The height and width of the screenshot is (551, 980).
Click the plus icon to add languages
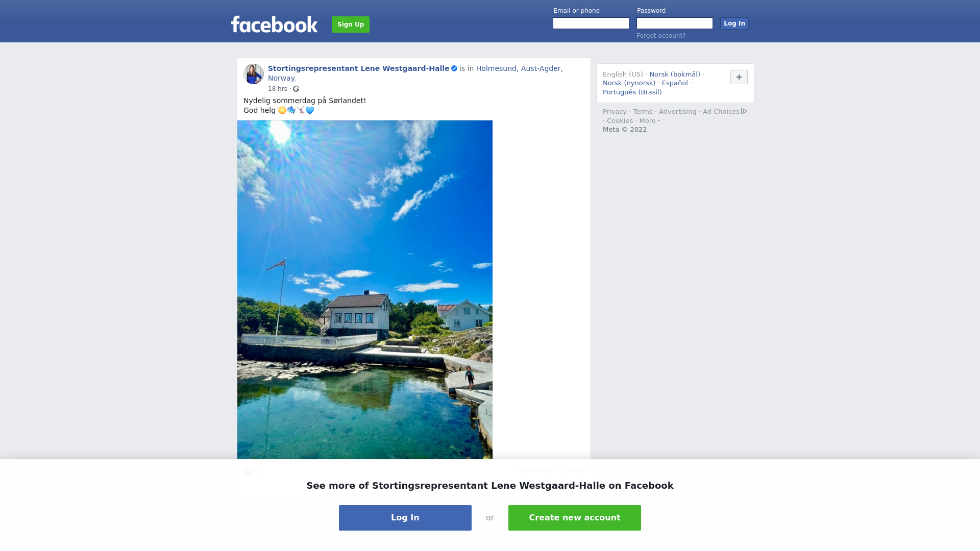pyautogui.click(x=739, y=77)
